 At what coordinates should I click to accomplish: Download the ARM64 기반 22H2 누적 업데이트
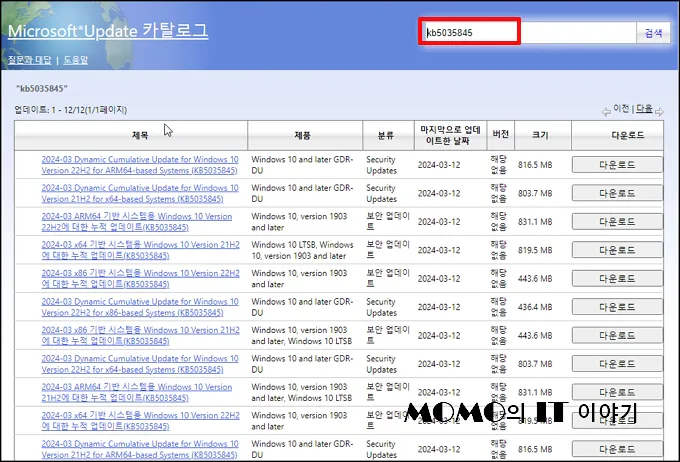click(617, 222)
